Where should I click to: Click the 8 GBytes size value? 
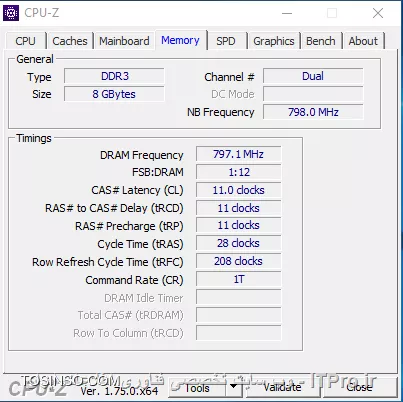click(x=114, y=94)
